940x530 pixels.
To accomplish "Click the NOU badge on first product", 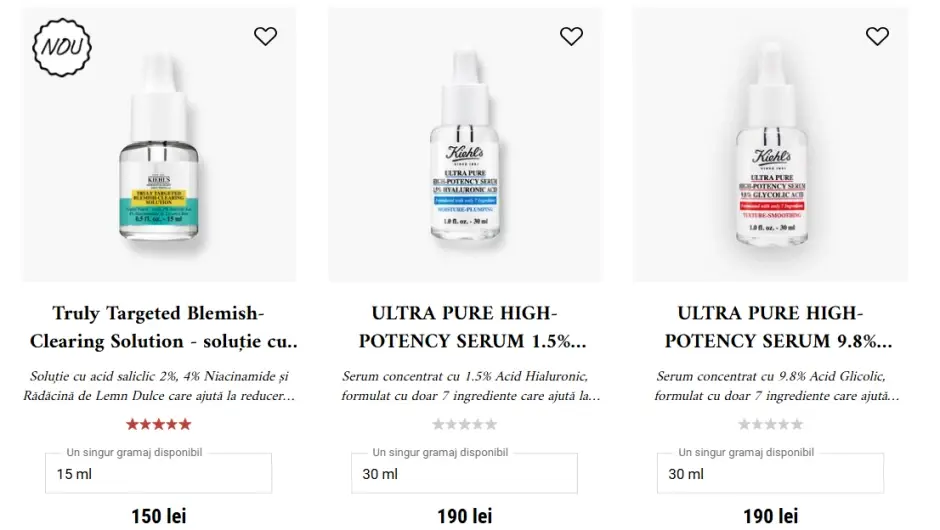I will pyautogui.click(x=62, y=47).
